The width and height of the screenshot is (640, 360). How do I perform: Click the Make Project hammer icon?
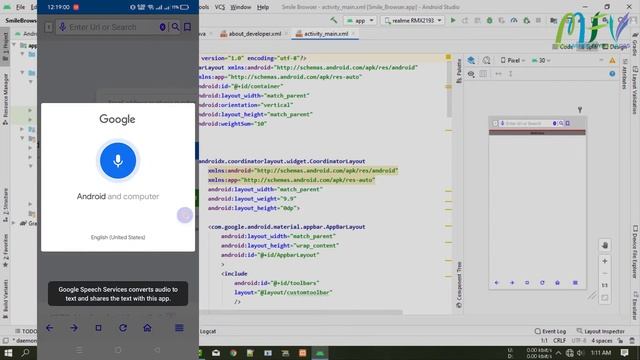pos(333,20)
